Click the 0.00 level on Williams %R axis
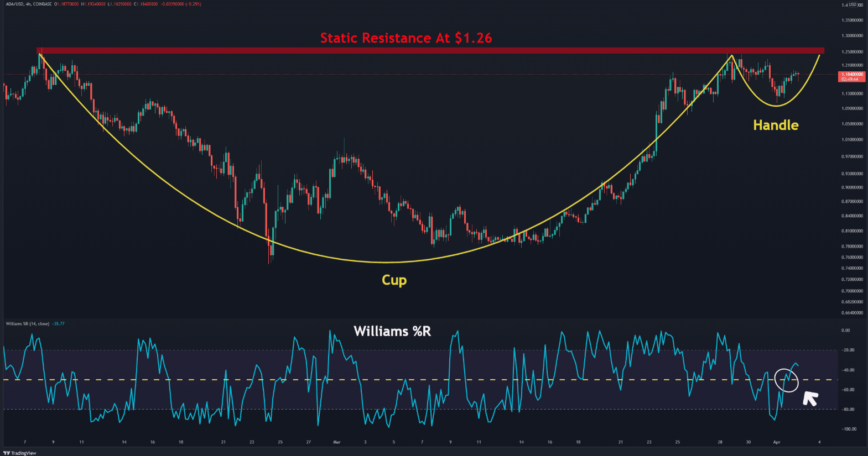The image size is (868, 456). 845,331
